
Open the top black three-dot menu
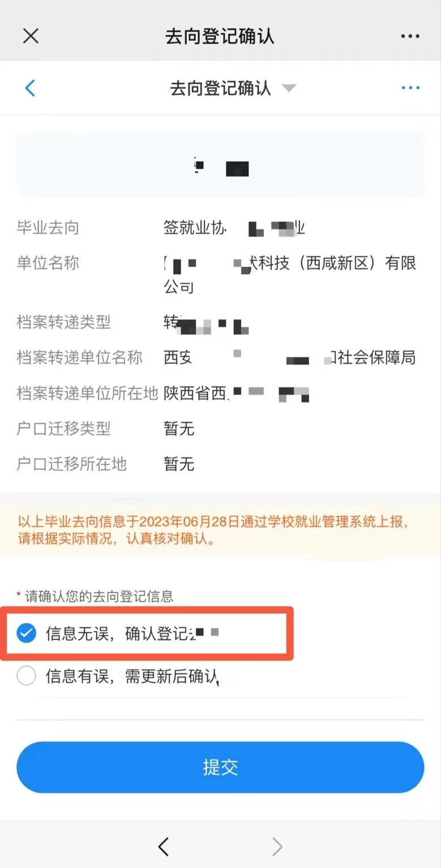click(410, 36)
